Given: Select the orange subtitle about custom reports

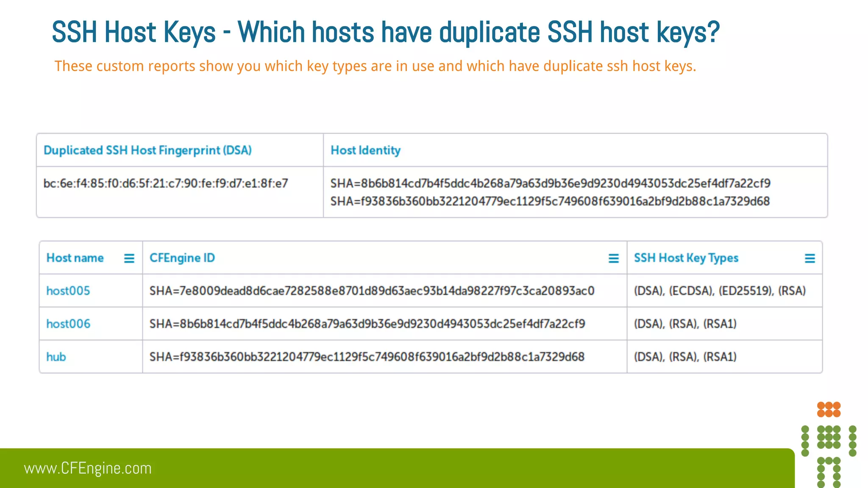Looking at the screenshot, I should pos(375,67).
